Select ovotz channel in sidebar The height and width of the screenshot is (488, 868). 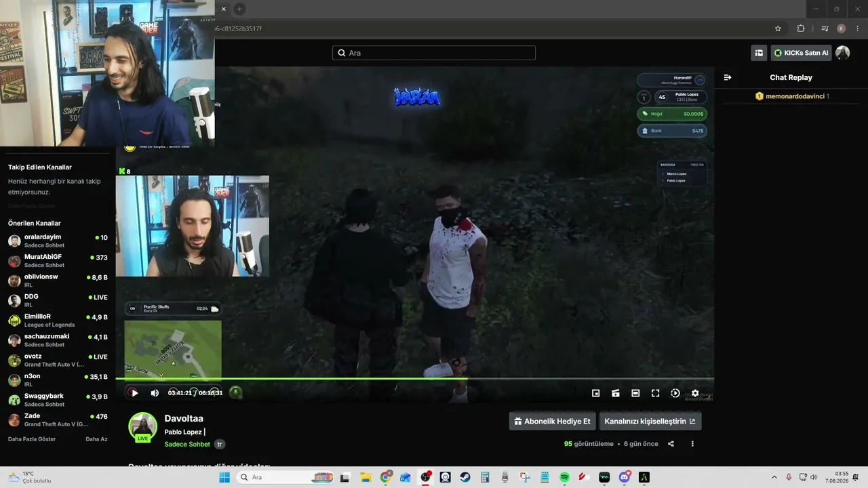[x=58, y=360]
